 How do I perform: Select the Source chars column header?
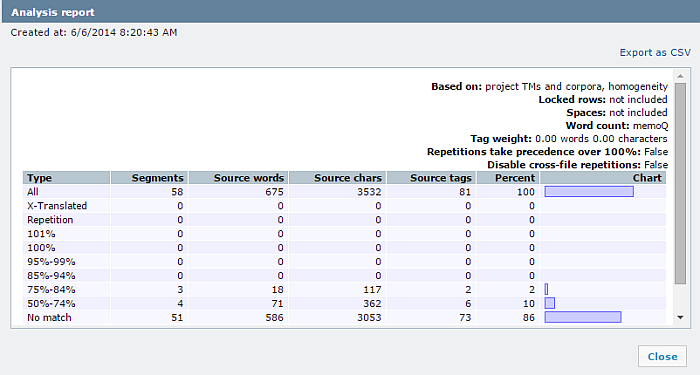(338, 178)
